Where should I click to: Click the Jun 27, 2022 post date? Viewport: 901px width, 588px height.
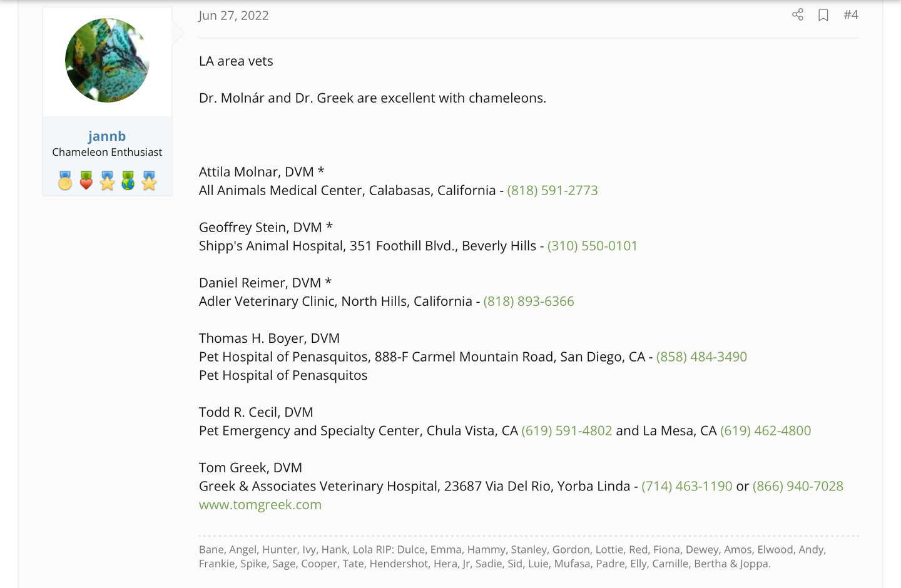tap(233, 16)
